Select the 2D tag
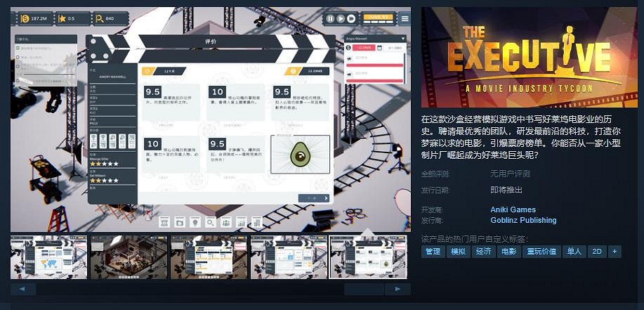Image resolution: width=644 pixels, height=310 pixels. click(x=597, y=252)
